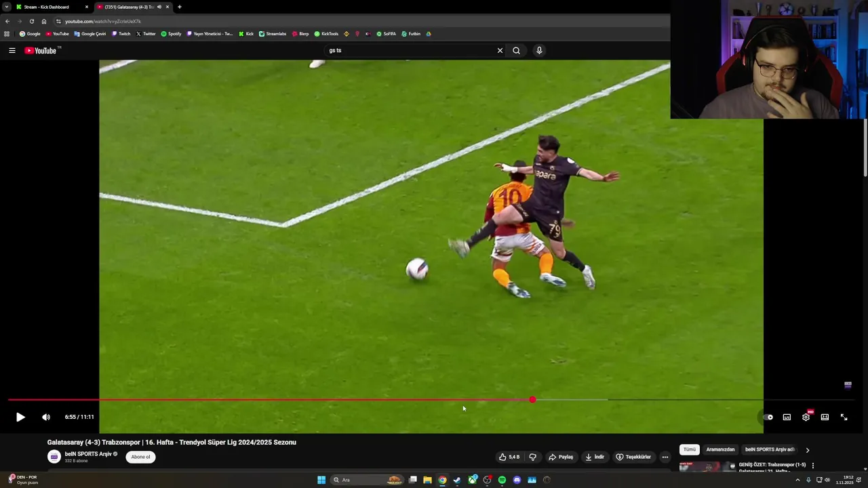Subscribe using the Abone ol button
This screenshot has width=868, height=488.
pos(141,457)
